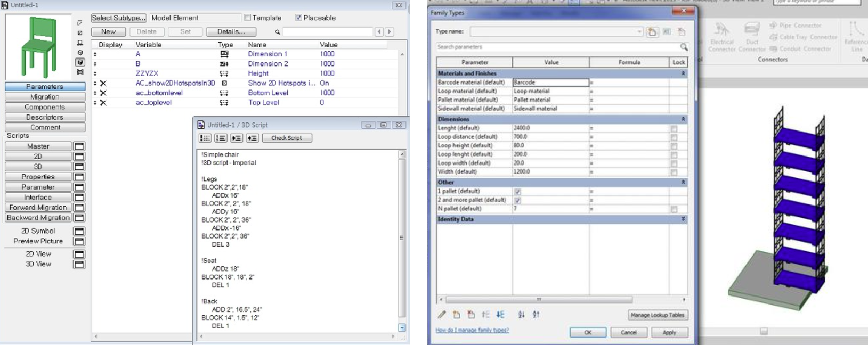Image resolution: width=868 pixels, height=345 pixels.
Task: Switch to the Parameters section
Action: (45, 87)
